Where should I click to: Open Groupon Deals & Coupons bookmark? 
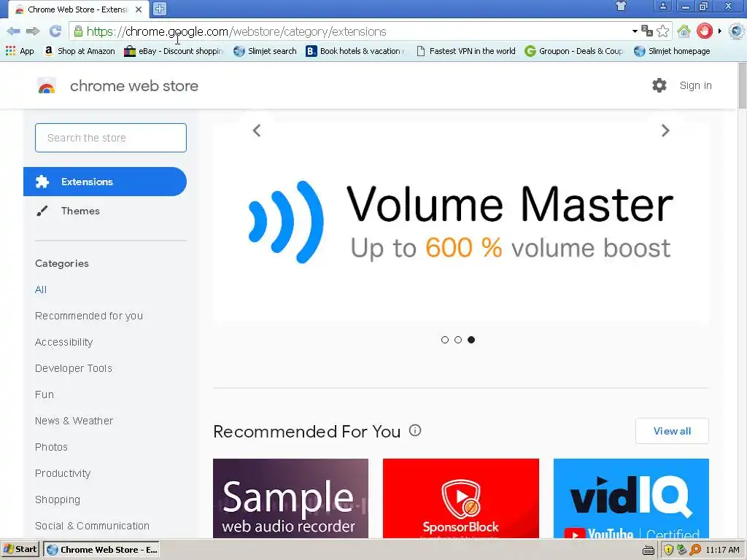tap(574, 51)
